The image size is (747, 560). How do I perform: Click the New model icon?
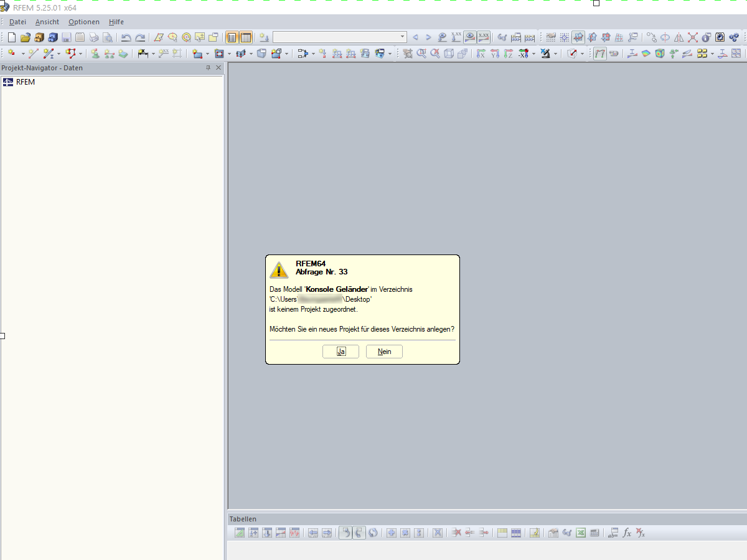point(11,37)
